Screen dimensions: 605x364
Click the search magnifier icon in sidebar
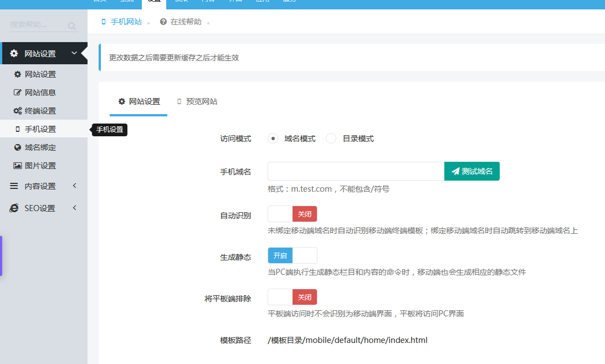coord(71,25)
